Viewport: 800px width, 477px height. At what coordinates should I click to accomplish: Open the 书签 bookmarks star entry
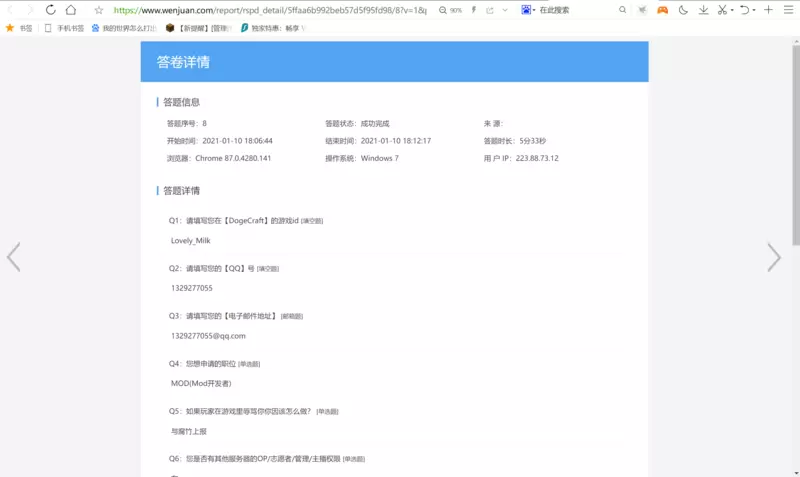(19, 28)
